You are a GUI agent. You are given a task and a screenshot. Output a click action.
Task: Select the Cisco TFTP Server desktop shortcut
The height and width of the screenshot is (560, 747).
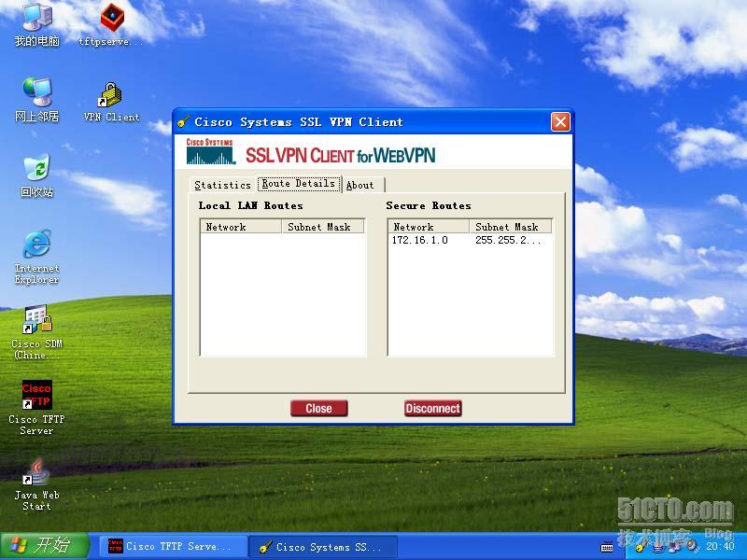point(36,408)
